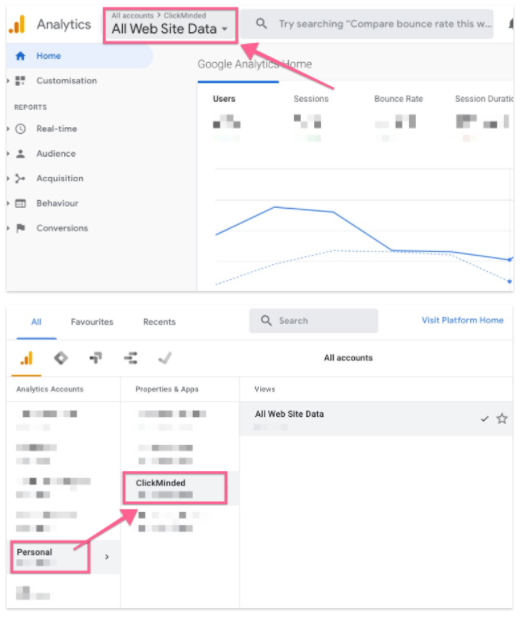Select the Optimize product icon

coord(96,358)
